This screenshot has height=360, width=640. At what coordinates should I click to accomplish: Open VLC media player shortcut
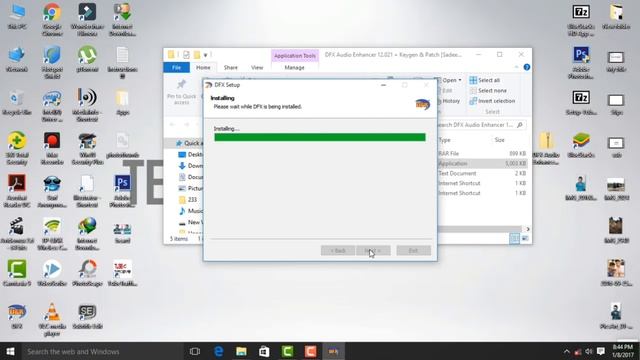pos(52,319)
